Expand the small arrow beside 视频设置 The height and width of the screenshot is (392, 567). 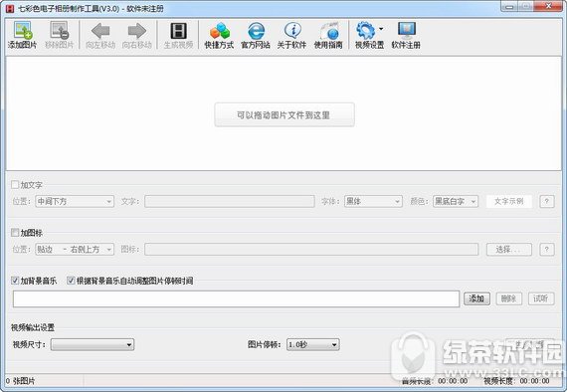pos(381,29)
